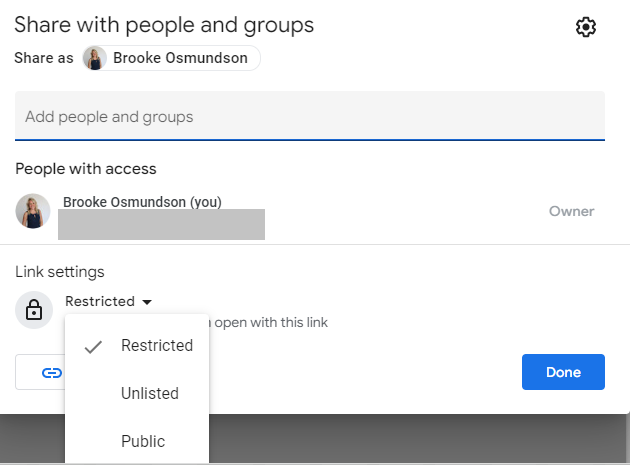The width and height of the screenshot is (630, 465).
Task: Select Restricted in the link menu
Action: (156, 346)
